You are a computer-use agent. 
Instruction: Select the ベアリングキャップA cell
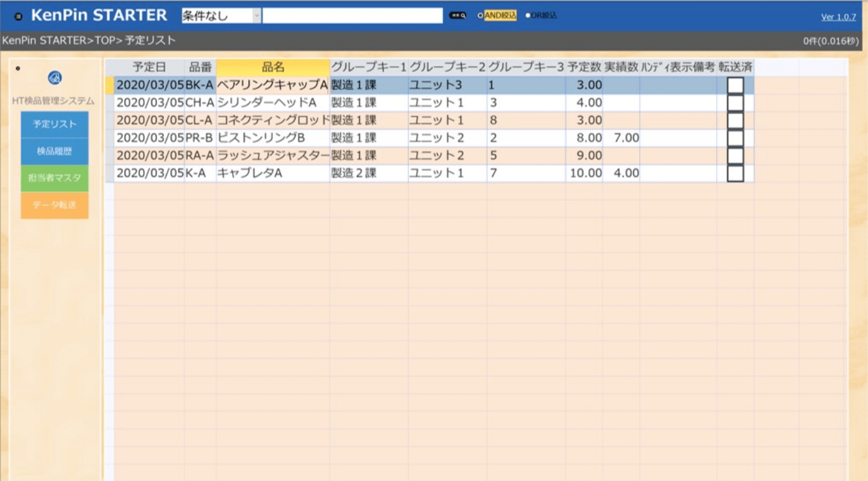pos(273,85)
